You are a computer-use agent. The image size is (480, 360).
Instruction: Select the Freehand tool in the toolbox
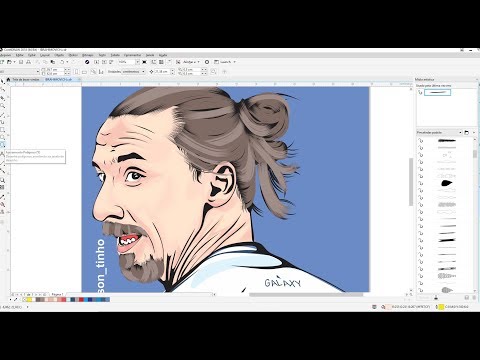click(3, 115)
